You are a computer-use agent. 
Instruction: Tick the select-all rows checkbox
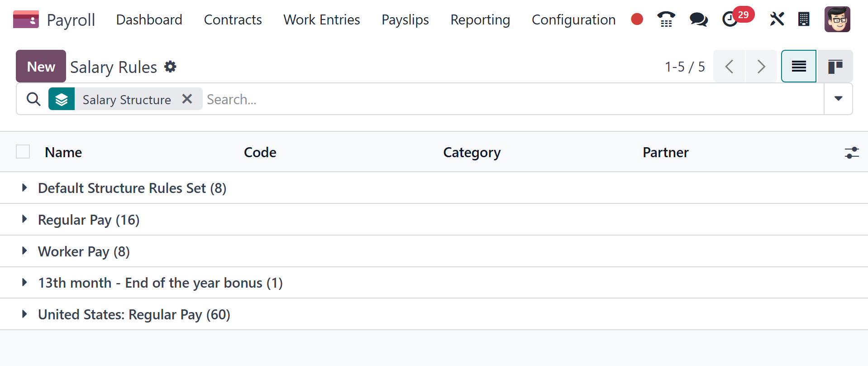(23, 152)
